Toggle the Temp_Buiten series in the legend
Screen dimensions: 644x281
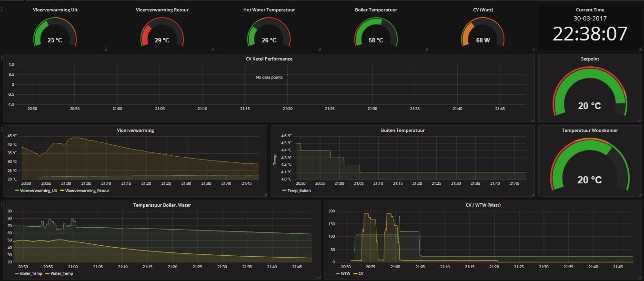(x=299, y=191)
